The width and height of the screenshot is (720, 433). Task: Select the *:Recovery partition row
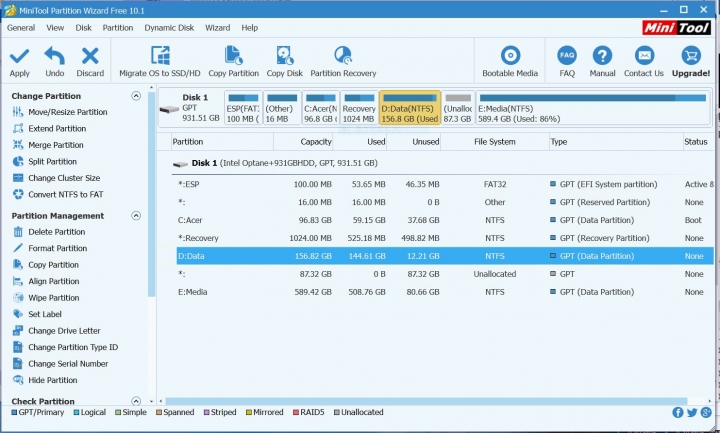[444, 238]
